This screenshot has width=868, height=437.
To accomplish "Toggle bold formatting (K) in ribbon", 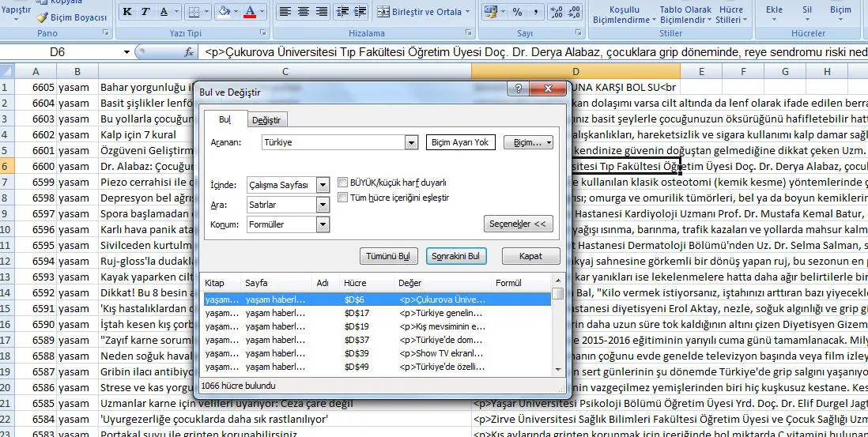I will tap(128, 12).
